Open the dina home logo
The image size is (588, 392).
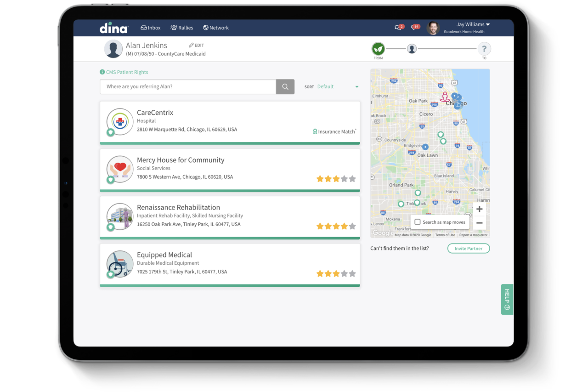(113, 28)
